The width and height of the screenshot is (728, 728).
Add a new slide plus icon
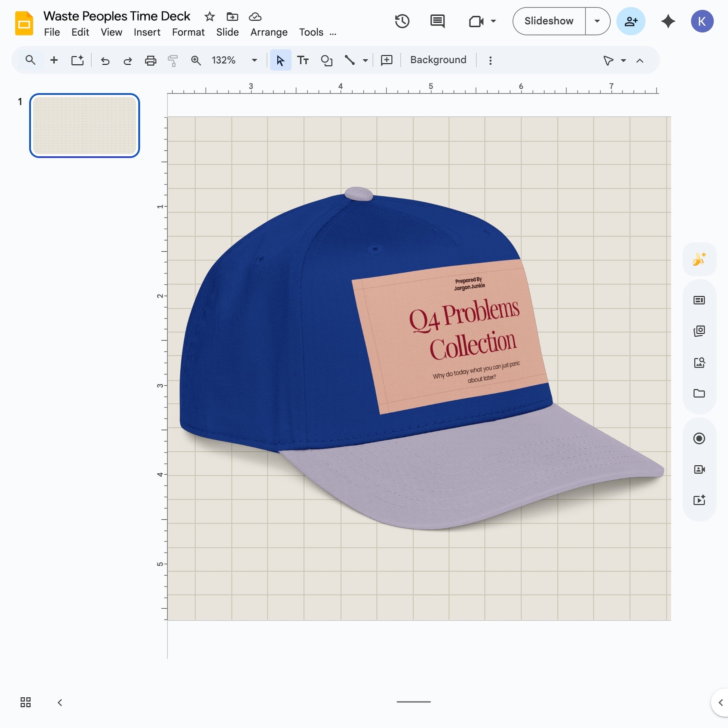coord(54,60)
